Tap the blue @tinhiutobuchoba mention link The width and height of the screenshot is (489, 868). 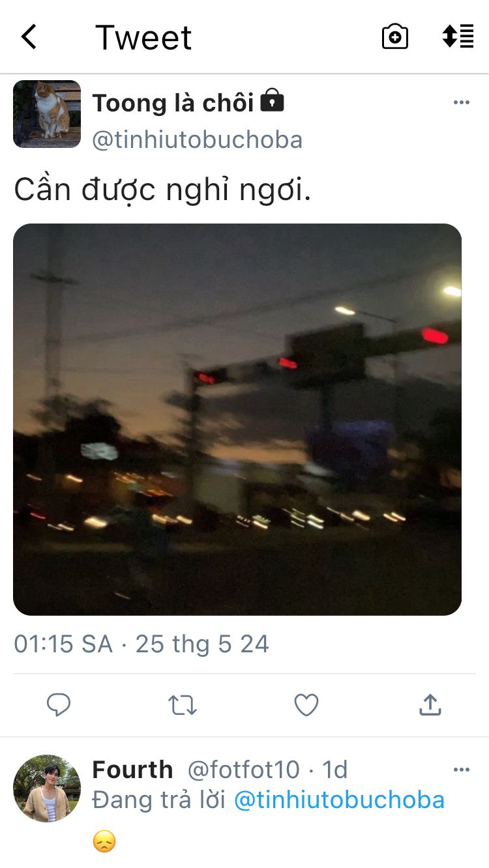[x=339, y=800]
